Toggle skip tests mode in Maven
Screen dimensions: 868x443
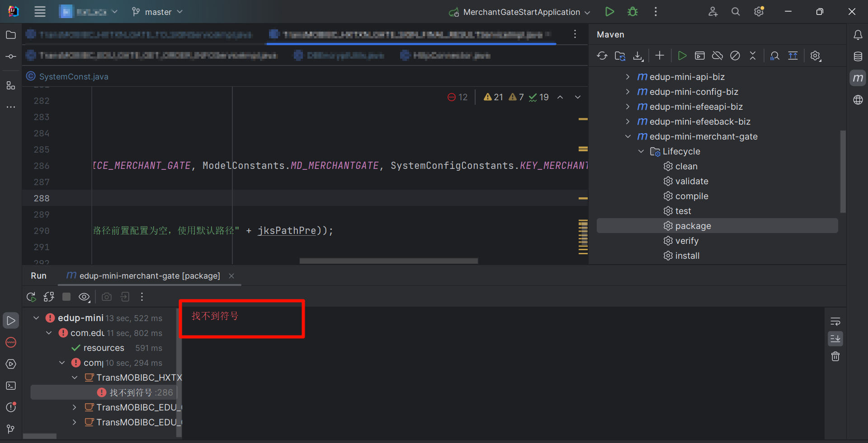point(735,56)
